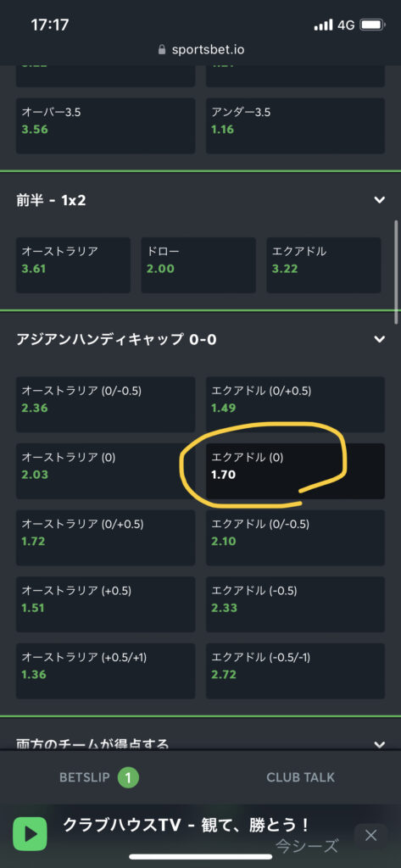Pick アンダー3.5 at 1.16
Viewport: 401px width, 868px height.
pos(295,125)
